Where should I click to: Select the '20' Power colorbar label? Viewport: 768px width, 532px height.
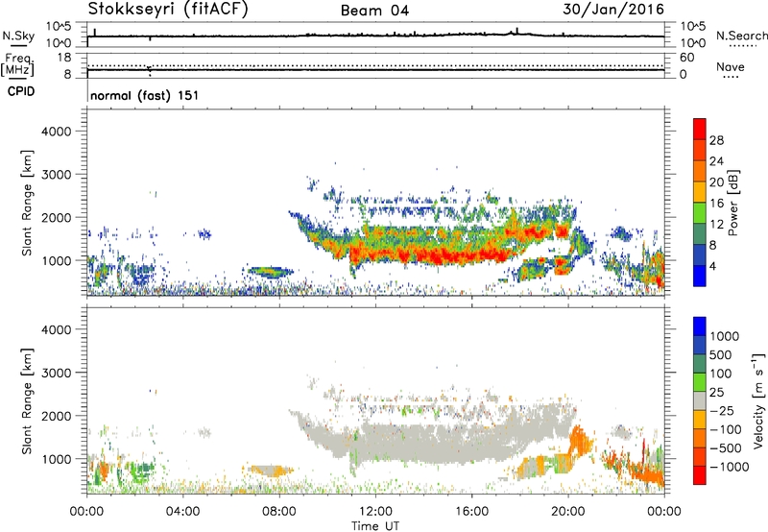point(716,182)
